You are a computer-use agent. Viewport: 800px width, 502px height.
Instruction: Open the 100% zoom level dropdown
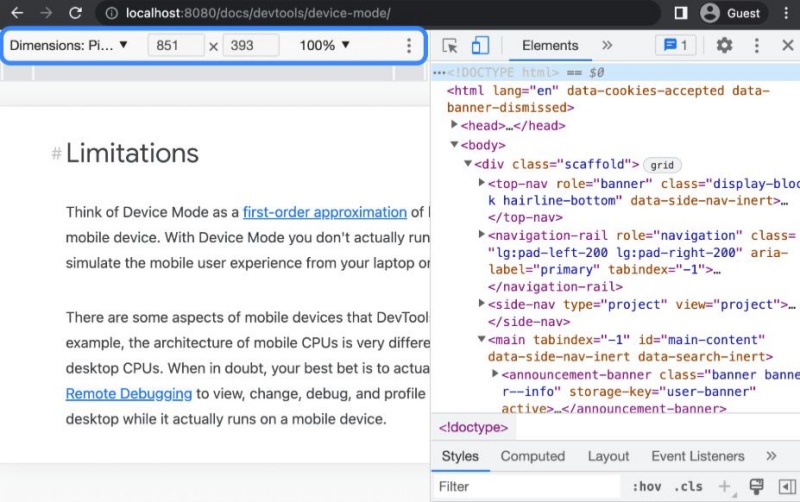point(325,46)
